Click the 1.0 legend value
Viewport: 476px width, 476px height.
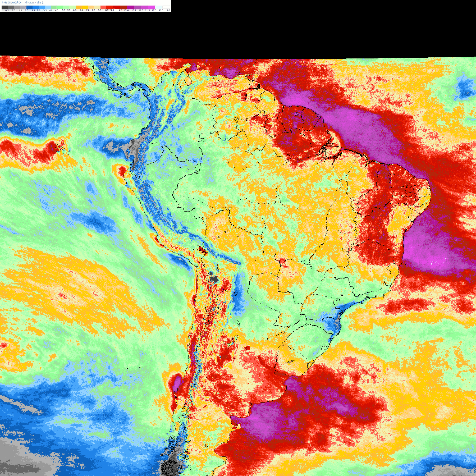pos(13,10)
